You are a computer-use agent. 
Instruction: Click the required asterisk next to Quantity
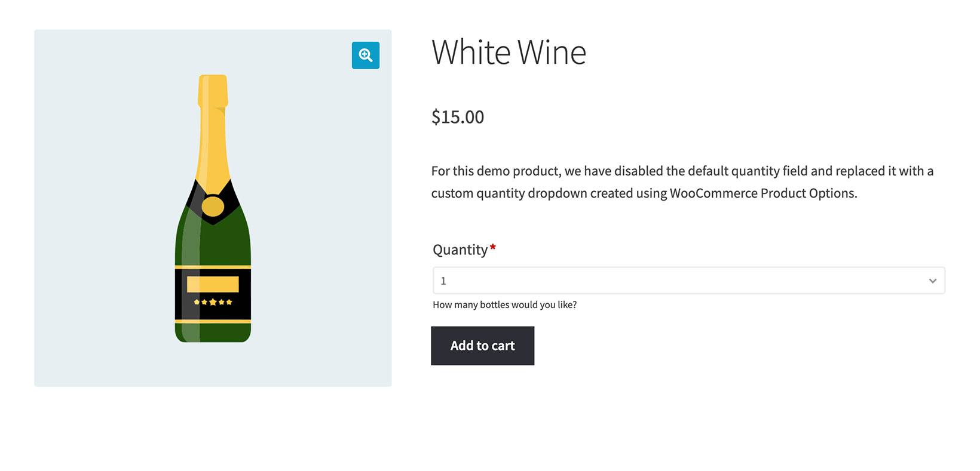pyautogui.click(x=492, y=246)
